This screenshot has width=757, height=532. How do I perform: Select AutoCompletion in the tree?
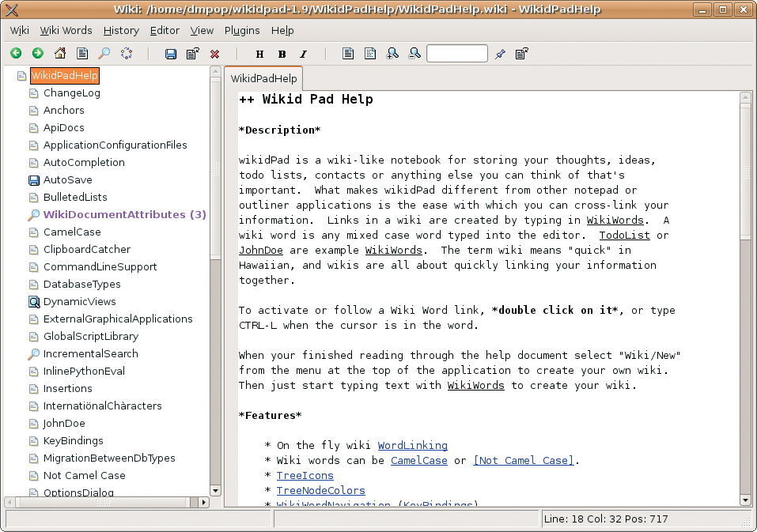coord(84,163)
